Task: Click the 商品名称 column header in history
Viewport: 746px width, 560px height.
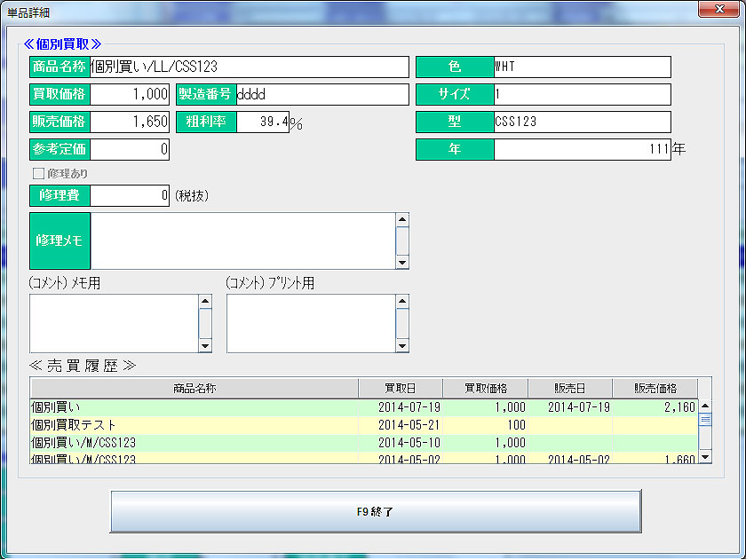Action: [x=194, y=389]
